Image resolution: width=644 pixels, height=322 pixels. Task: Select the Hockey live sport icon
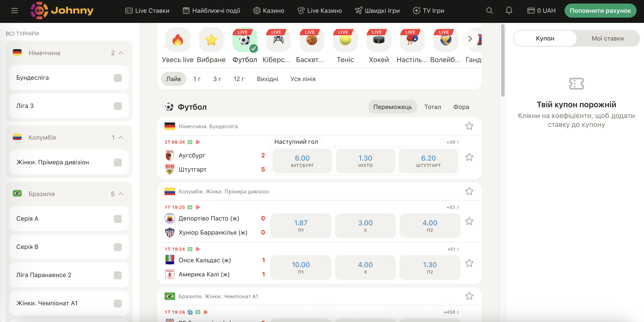pos(378,40)
